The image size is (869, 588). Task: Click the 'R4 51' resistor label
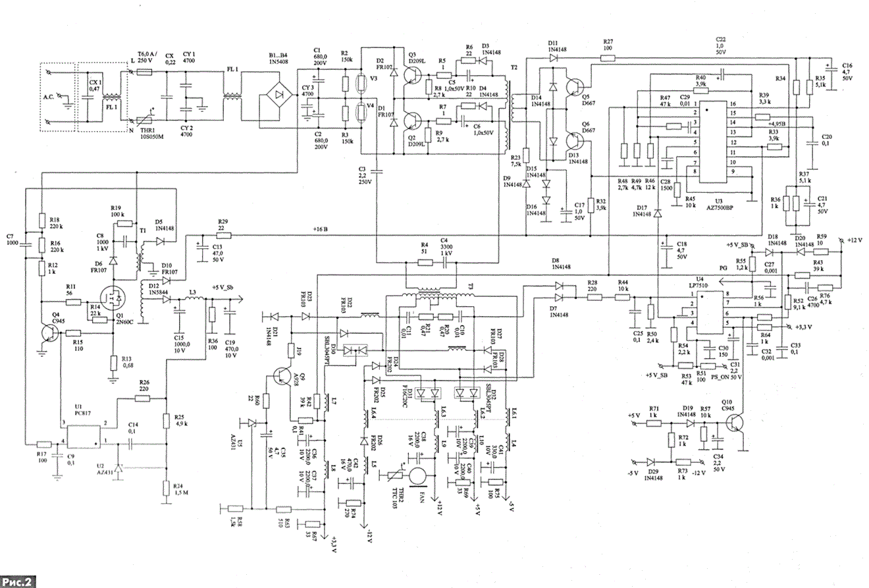[425, 248]
